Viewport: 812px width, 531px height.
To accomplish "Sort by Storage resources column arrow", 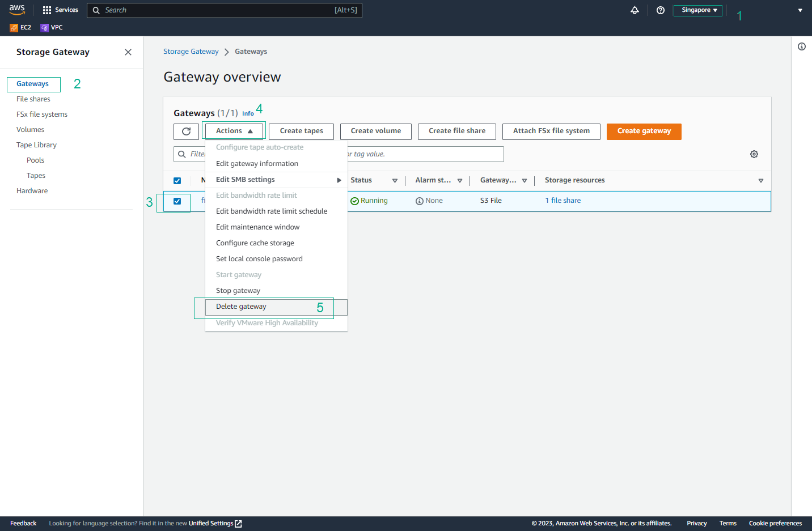I will click(x=761, y=181).
